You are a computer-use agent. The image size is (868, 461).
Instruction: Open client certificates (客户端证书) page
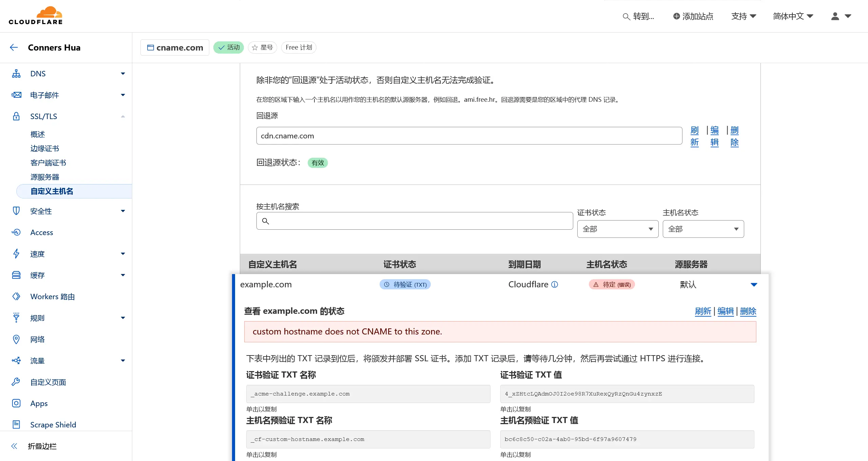click(48, 163)
